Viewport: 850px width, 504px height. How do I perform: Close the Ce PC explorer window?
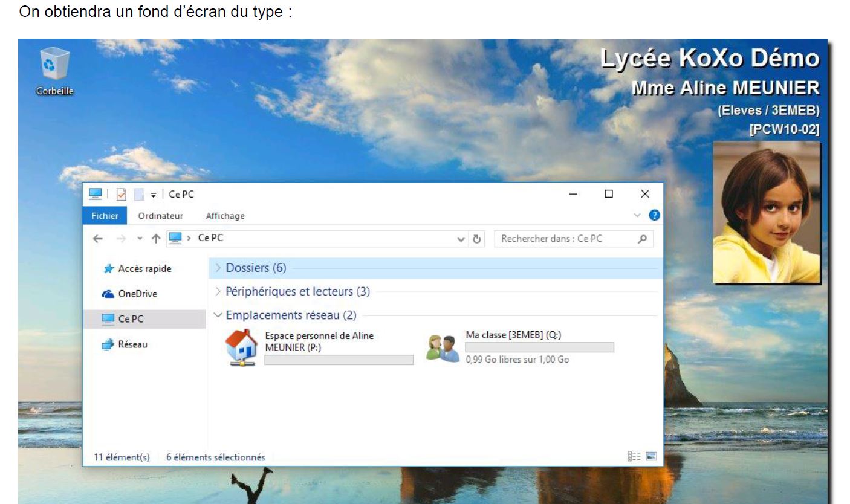[645, 194]
